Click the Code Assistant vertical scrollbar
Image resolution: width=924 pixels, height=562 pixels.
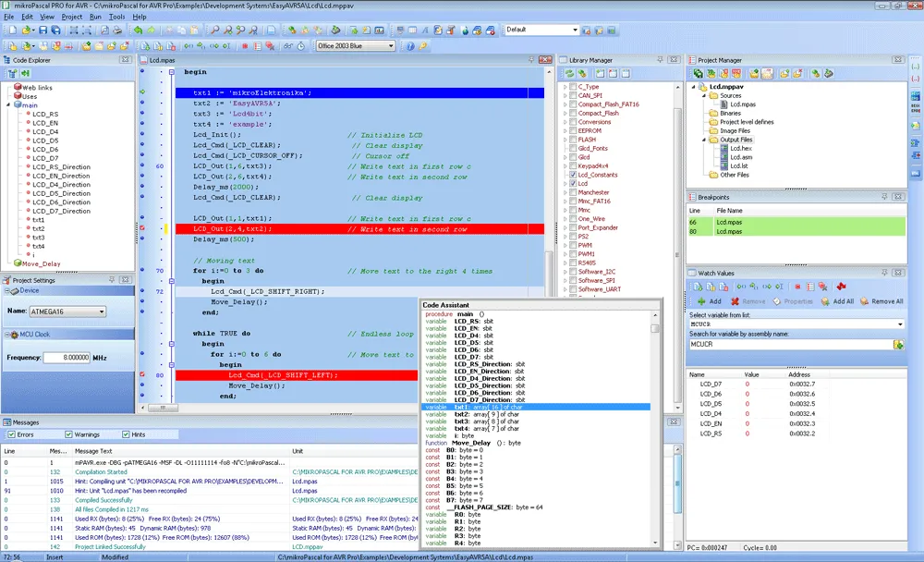[655, 428]
